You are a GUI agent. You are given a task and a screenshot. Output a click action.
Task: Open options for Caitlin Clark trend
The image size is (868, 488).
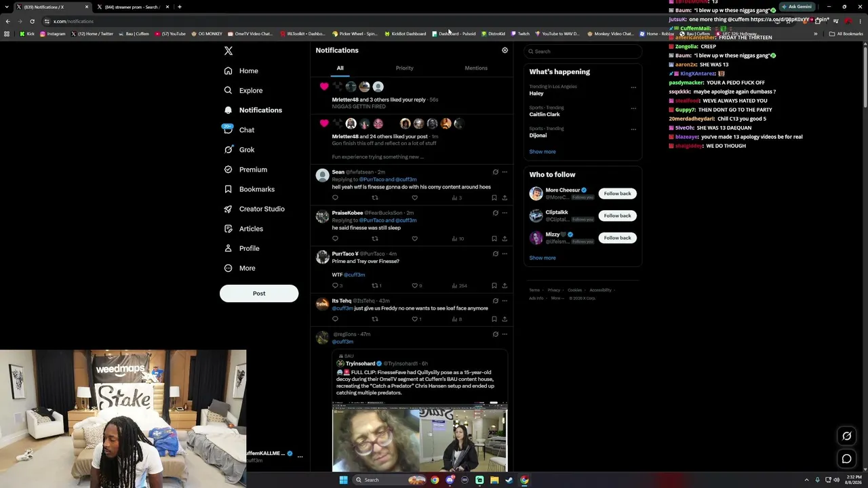[633, 108]
